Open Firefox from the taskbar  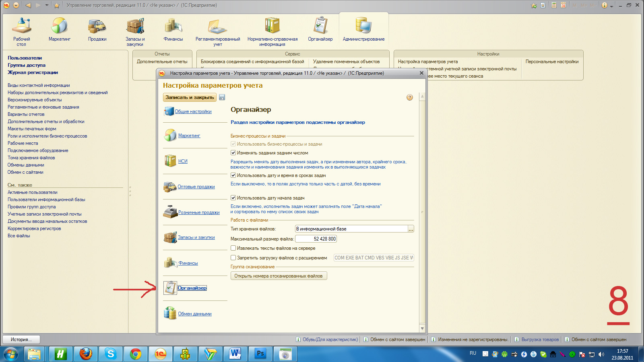86,354
